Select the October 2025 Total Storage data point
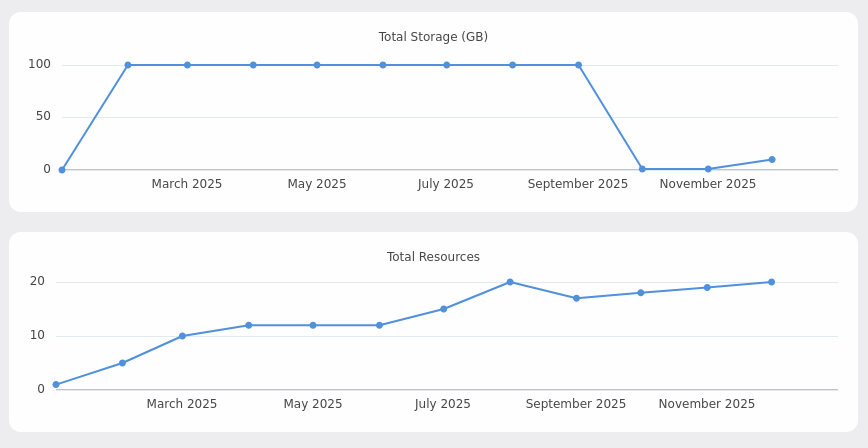Image resolution: width=868 pixels, height=448 pixels. 642,169
